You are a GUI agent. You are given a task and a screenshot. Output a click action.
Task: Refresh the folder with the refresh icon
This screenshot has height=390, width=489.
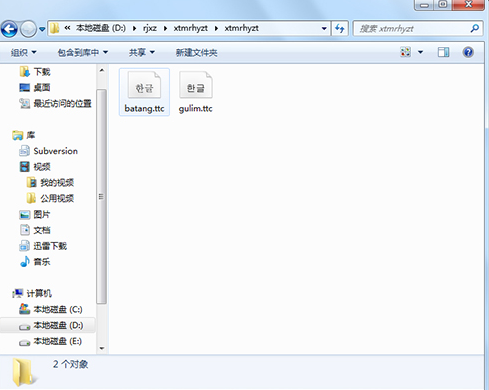point(340,28)
